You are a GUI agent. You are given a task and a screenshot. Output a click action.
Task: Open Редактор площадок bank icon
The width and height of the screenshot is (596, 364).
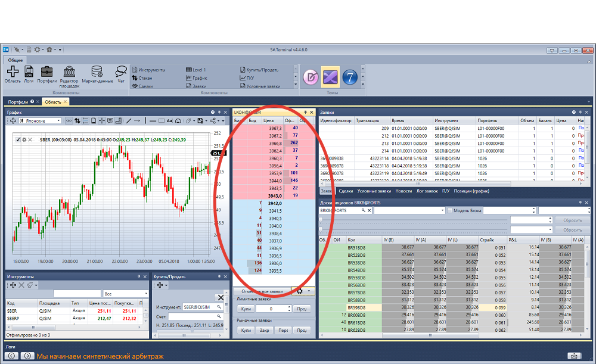[69, 71]
